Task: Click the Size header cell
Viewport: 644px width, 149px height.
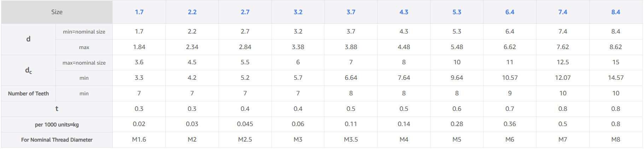Action: 57,12
